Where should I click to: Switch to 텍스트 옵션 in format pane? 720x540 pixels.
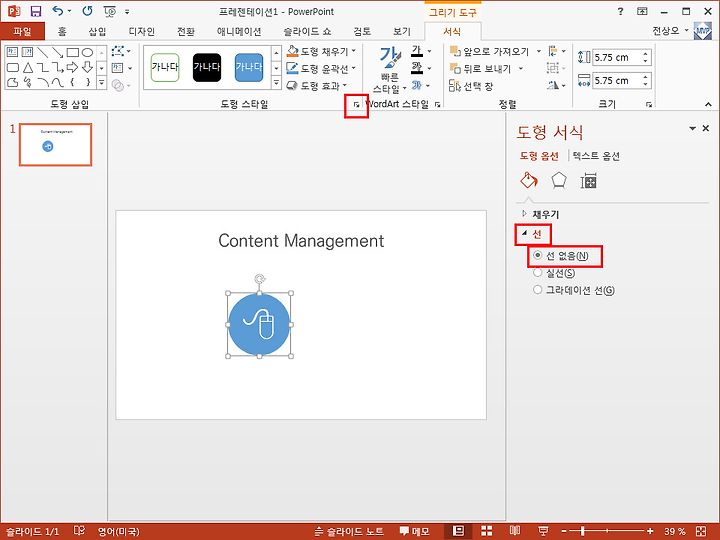[596, 156]
